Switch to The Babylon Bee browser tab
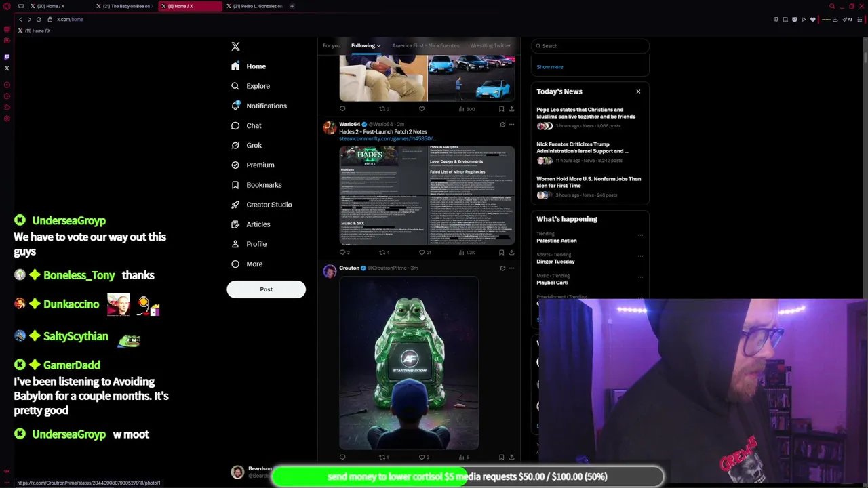Image resolution: width=868 pixels, height=488 pixels. tap(126, 6)
